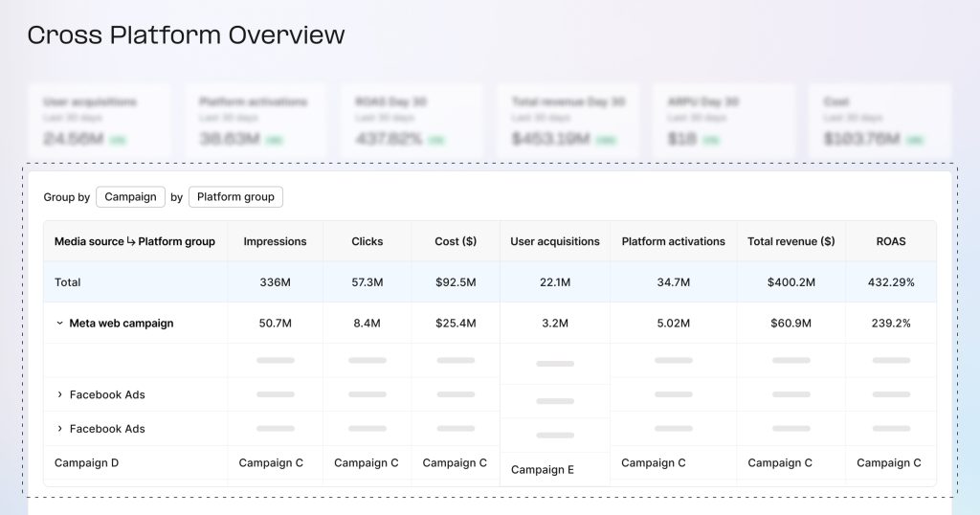Screen dimensions: 980x515
Task: Click Total revenue value $400.2M
Action: (x=791, y=281)
